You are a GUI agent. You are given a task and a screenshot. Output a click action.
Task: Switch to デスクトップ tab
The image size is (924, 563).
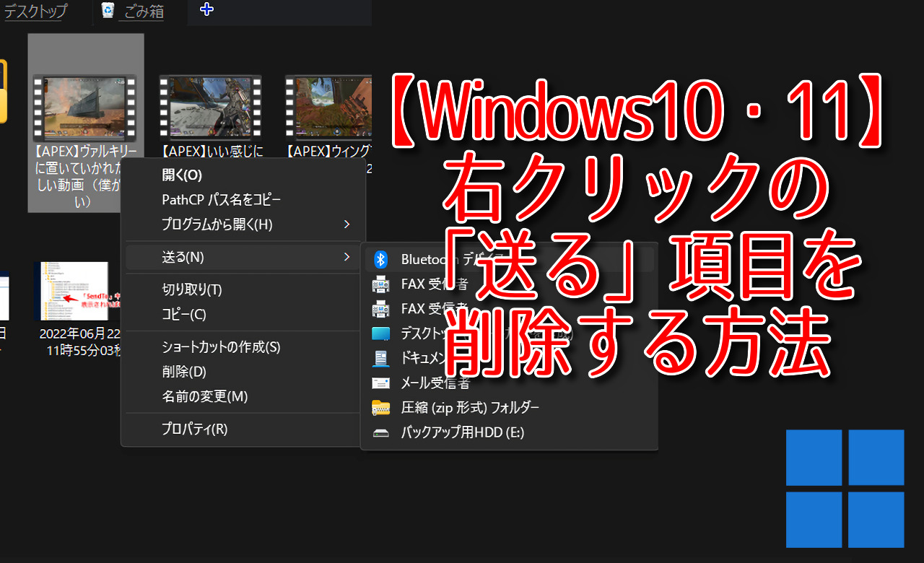35,12
